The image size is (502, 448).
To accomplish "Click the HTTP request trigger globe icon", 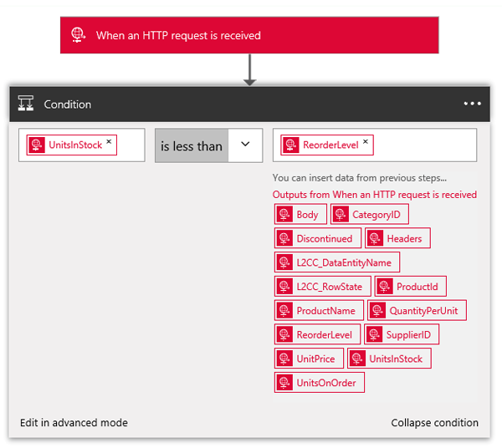I will point(78,35).
